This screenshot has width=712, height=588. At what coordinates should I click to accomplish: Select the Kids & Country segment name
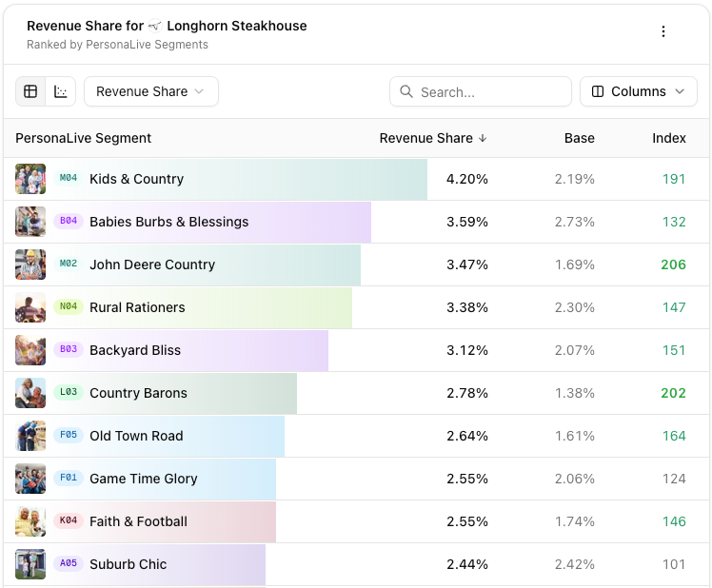137,179
